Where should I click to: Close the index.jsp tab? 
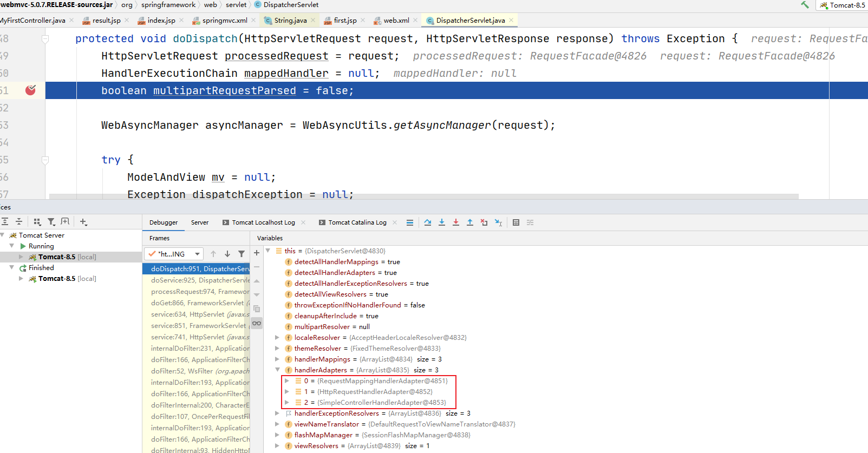(181, 21)
